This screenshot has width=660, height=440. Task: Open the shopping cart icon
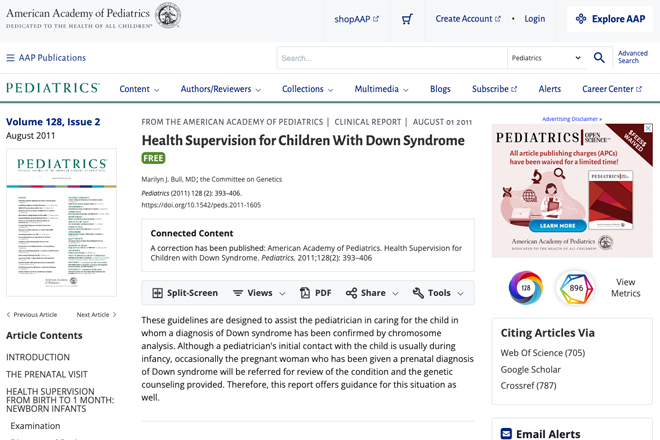pos(407,19)
